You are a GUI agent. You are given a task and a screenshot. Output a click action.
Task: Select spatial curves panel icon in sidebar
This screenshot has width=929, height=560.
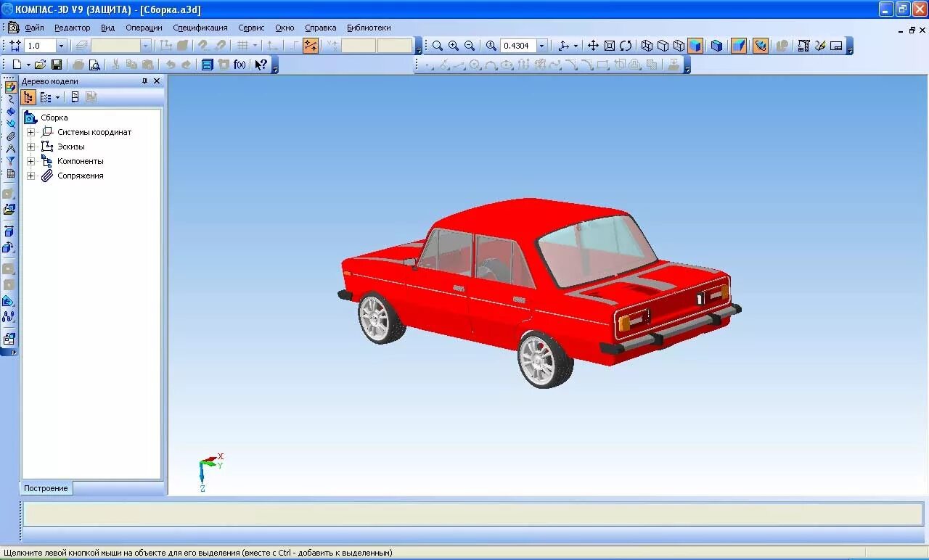pos(10,99)
